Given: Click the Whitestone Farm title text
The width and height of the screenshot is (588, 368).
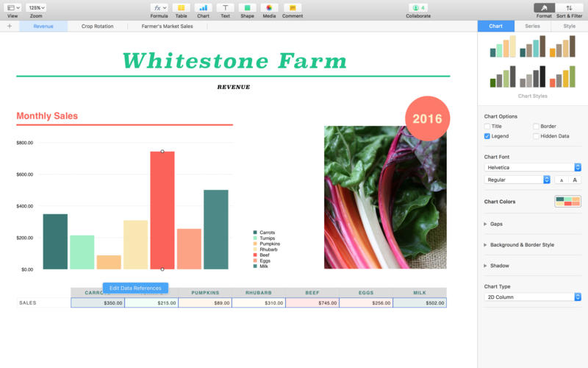Looking at the screenshot, I should click(x=234, y=60).
